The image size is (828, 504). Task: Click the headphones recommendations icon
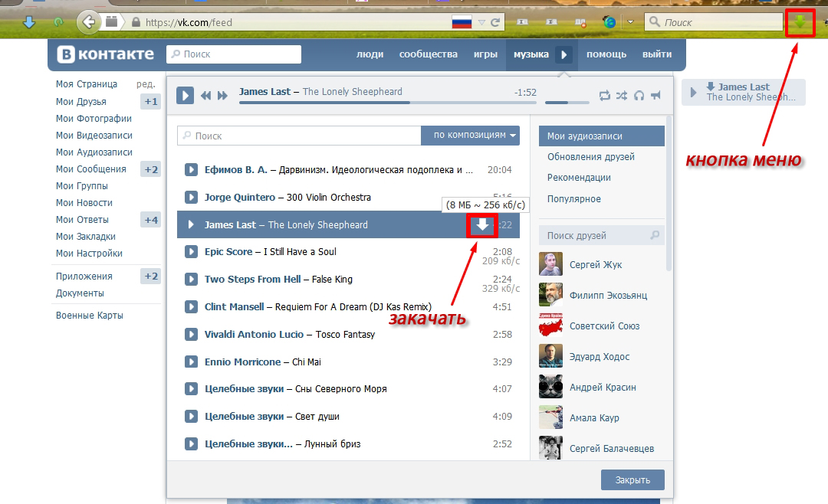coord(639,96)
